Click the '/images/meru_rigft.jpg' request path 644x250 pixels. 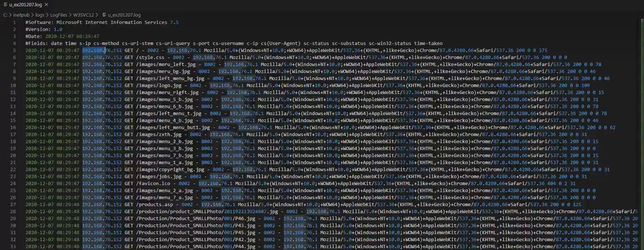tap(167, 93)
